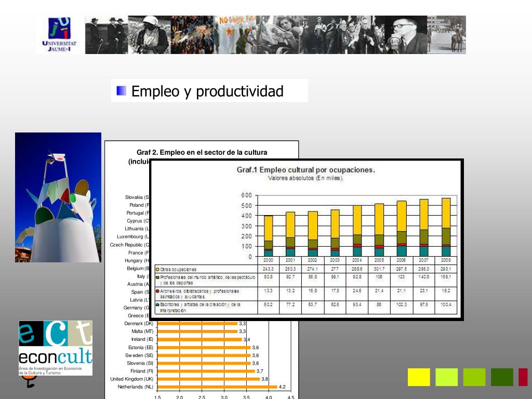Click the 'Graf 2. Empleo en el sector' heading
Viewport: 532px width, 399px height.
202,152
